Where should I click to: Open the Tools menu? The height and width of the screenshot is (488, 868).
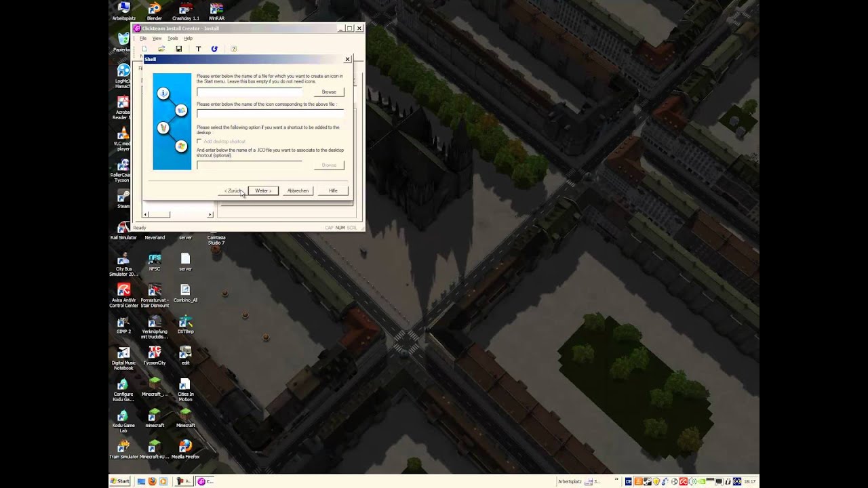[x=172, y=39]
